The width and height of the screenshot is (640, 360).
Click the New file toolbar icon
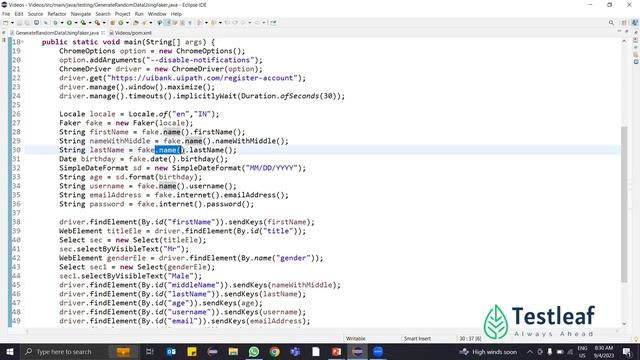click(x=6, y=23)
